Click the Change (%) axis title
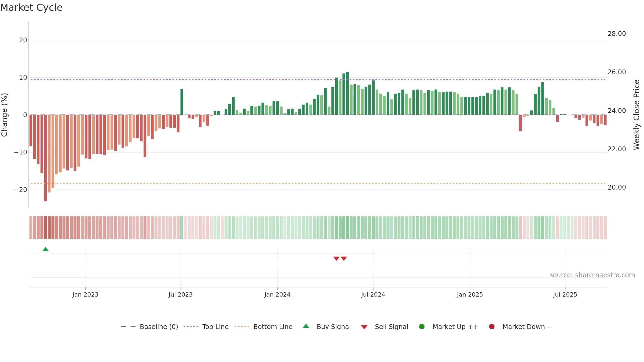Viewport: 644px width, 362px height. click(4, 115)
